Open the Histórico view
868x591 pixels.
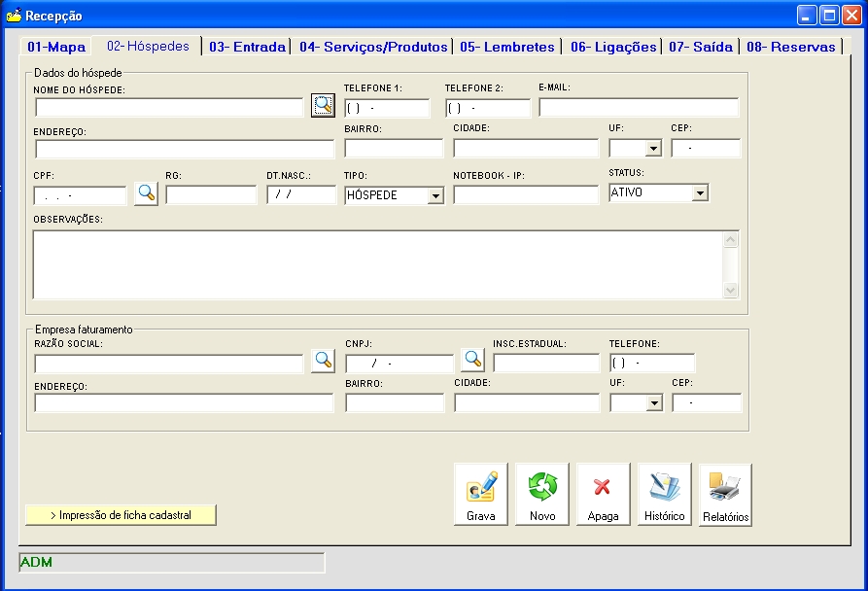664,495
